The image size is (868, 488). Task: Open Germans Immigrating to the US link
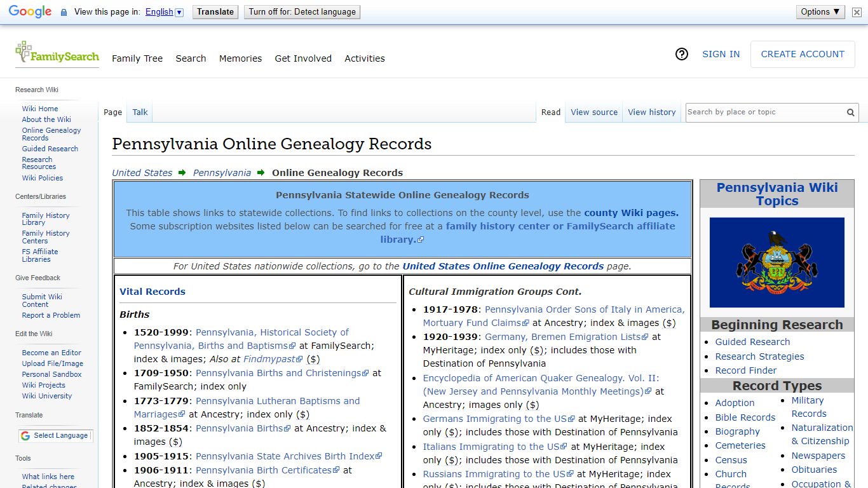tap(499, 419)
